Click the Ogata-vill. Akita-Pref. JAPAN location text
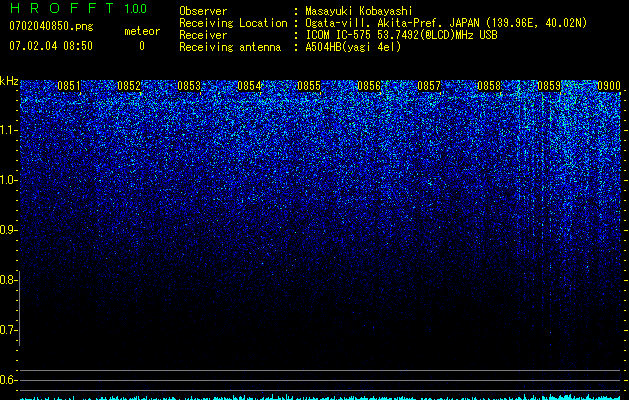 tap(446, 23)
